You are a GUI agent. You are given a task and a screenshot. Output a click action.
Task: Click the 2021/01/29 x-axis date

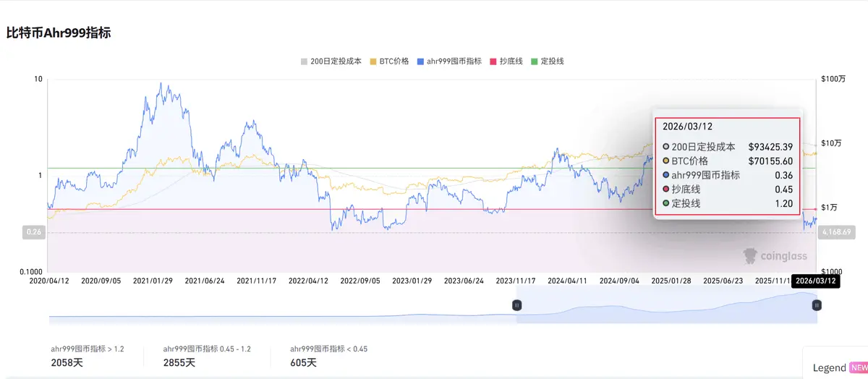[x=153, y=280]
